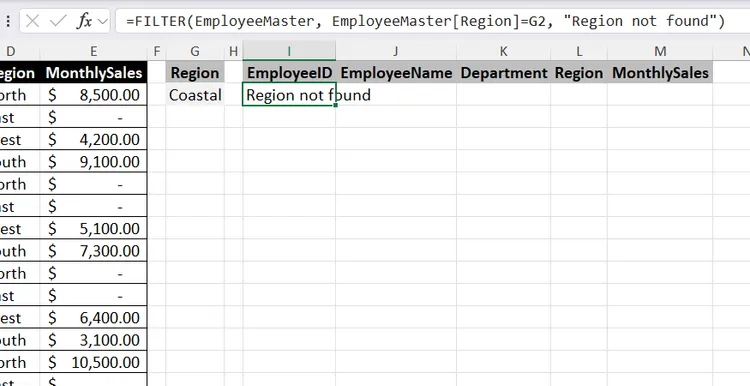Select column K header
The image size is (750, 386).
[x=503, y=51]
